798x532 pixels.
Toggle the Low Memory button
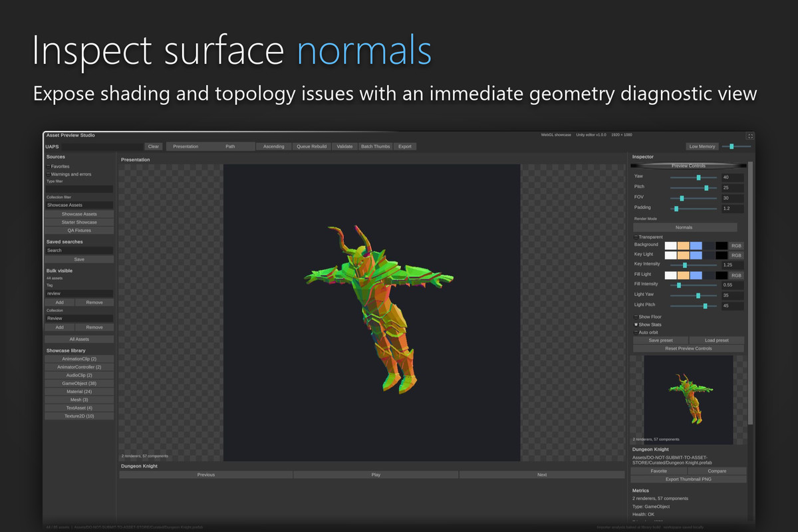pos(702,146)
